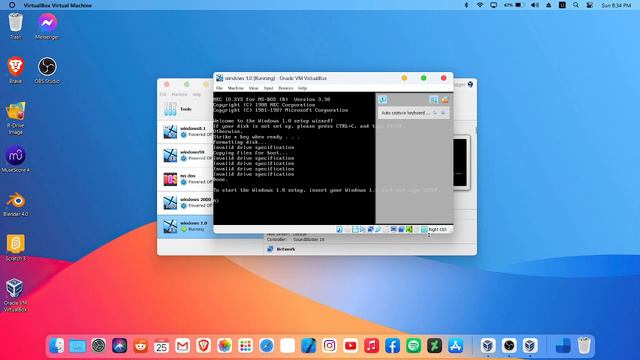Open Wi-Fi status in menu bar

[480, 5]
